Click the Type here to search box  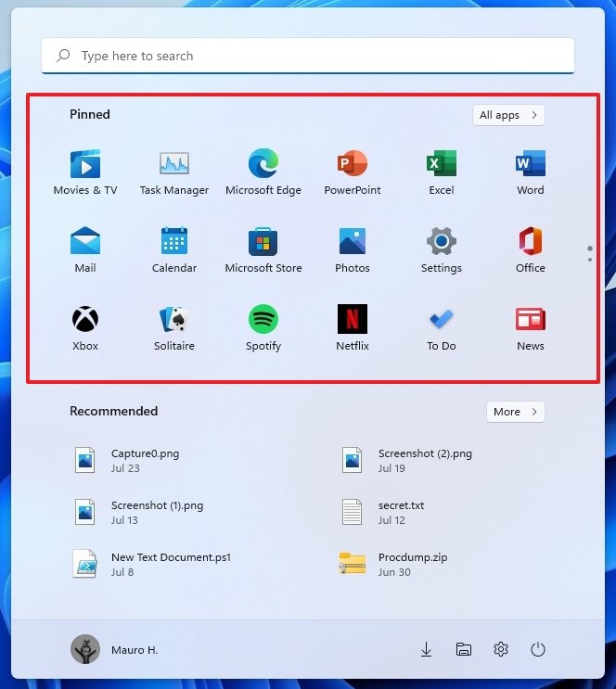(308, 56)
